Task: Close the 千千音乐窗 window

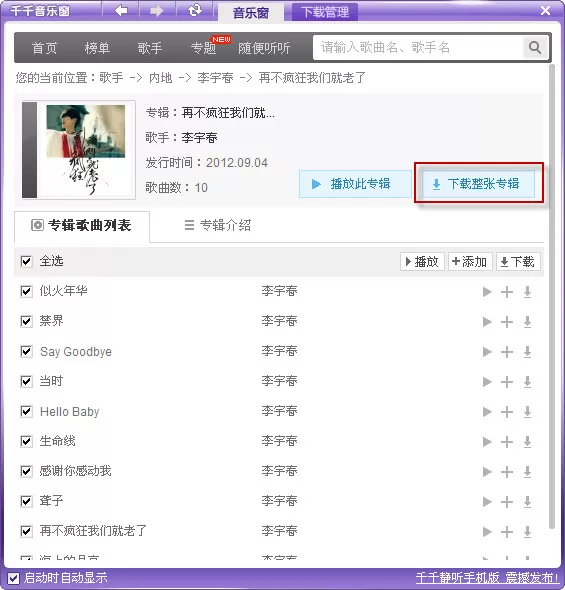Action: pos(545,10)
